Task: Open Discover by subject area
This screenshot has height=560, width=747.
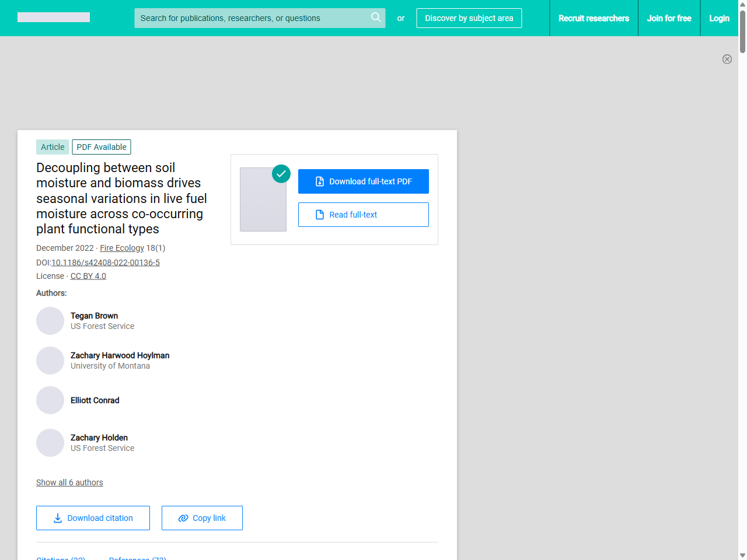Action: [x=469, y=18]
